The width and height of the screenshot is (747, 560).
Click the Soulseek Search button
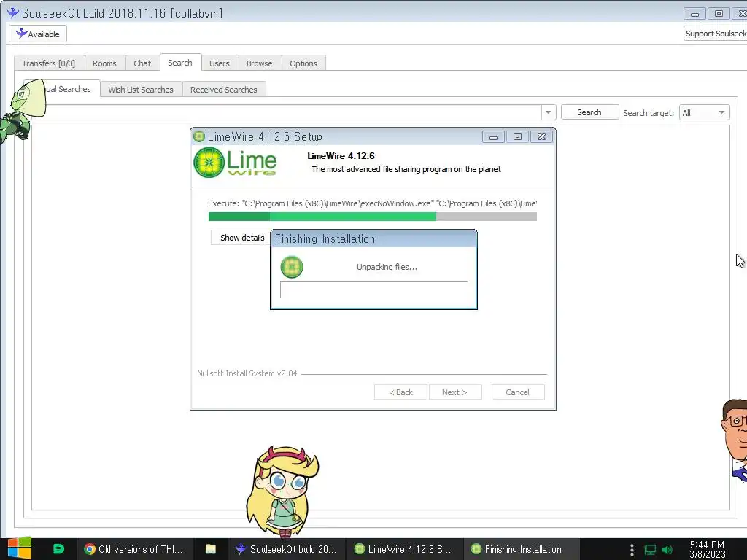click(589, 112)
